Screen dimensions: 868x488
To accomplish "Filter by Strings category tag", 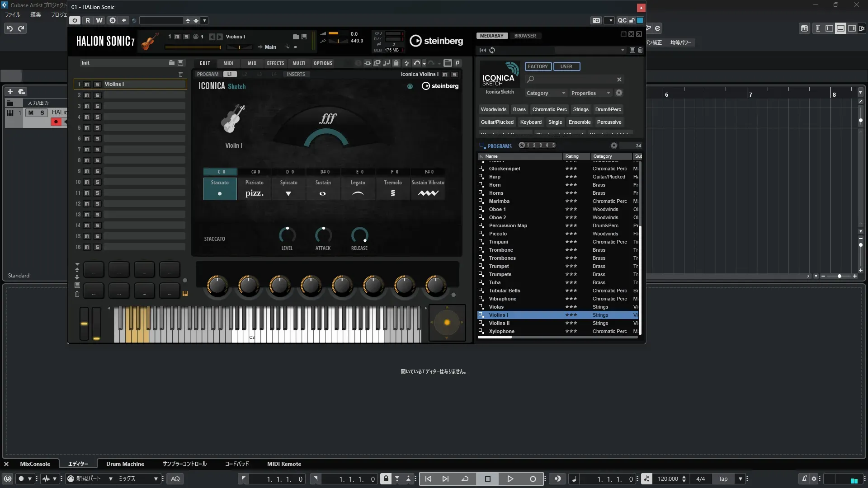I will click(580, 109).
